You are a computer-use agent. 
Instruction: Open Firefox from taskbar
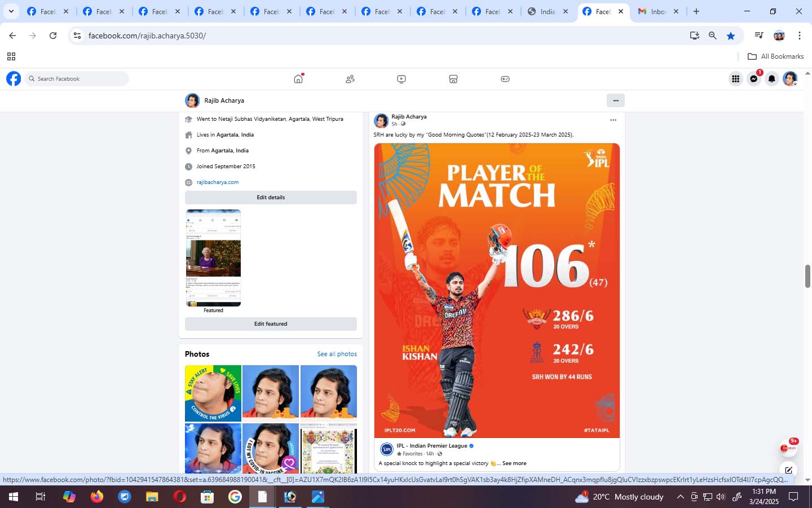coord(97,497)
